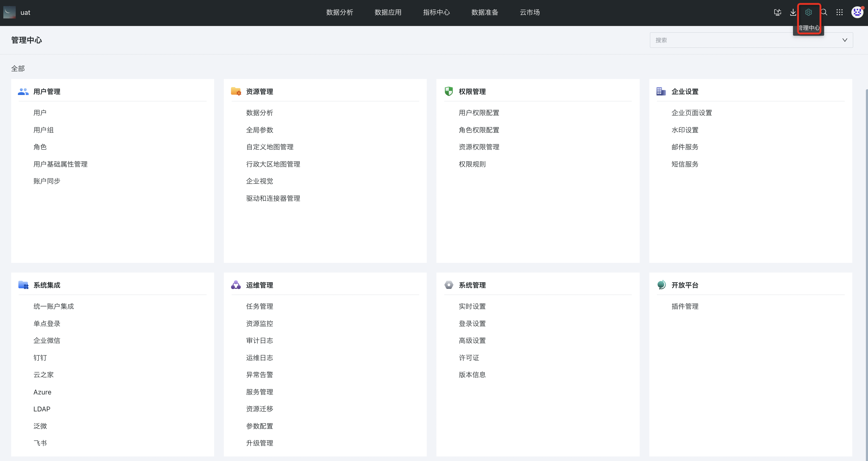Click the 权限管理 shield icon
Image resolution: width=868 pixels, height=461 pixels.
click(x=449, y=91)
